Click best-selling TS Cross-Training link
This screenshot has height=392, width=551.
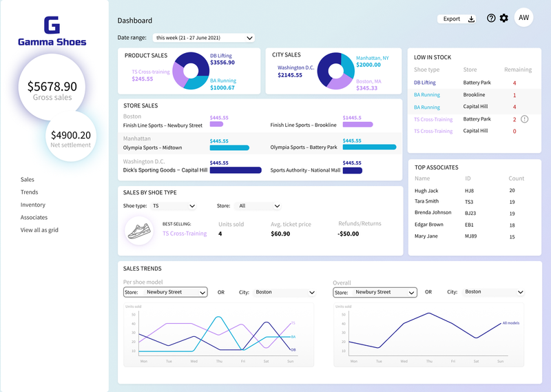(185, 234)
